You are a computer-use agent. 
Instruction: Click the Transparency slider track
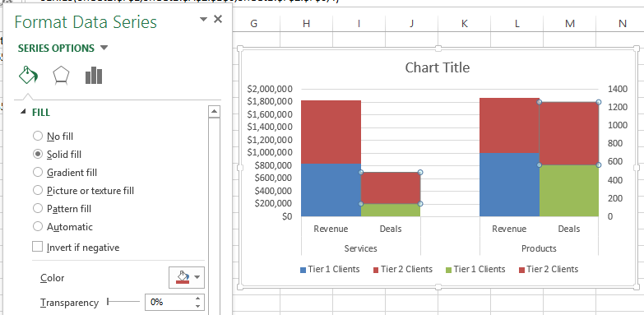pyautogui.click(x=123, y=302)
